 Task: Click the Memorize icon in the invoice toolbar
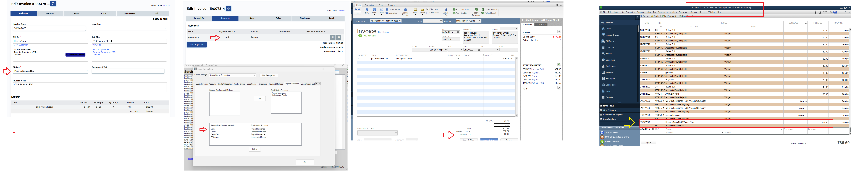click(387, 13)
